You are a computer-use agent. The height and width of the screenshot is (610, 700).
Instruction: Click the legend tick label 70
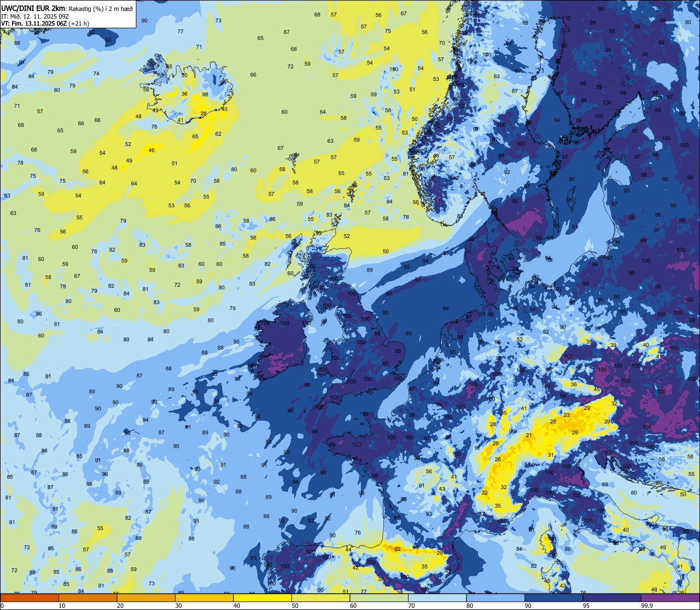pos(411,606)
